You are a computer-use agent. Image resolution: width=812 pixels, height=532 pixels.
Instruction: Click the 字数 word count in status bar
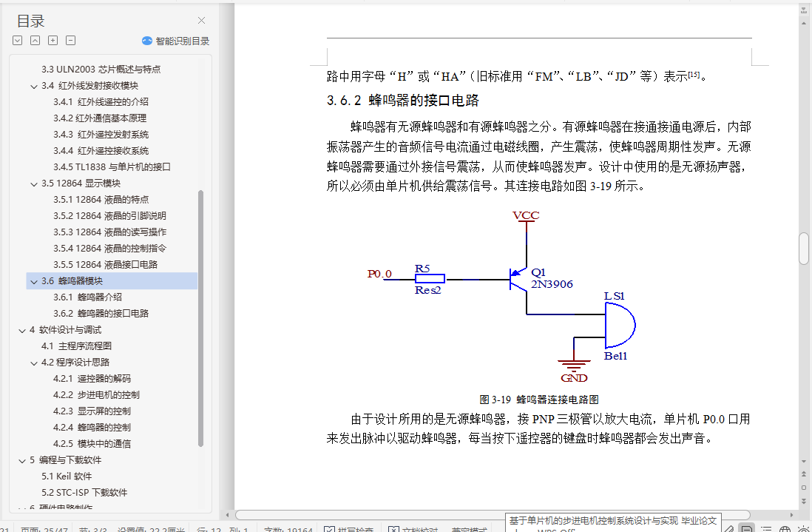[288, 529]
